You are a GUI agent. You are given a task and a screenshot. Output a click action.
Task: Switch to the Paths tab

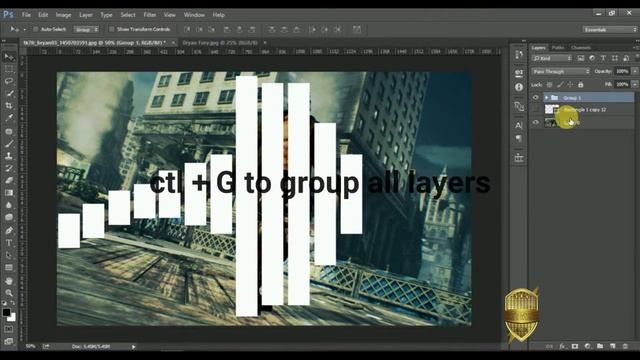558,48
